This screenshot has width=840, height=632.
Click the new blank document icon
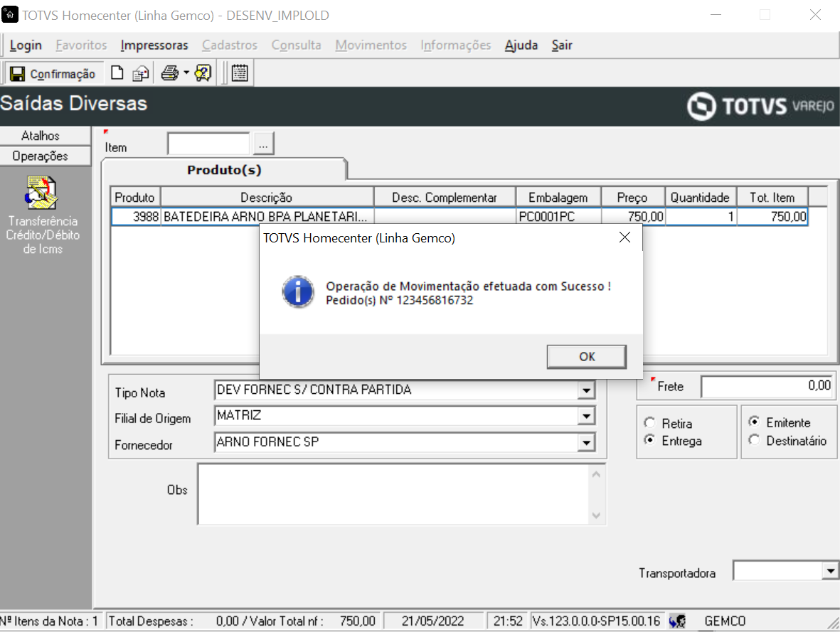117,73
